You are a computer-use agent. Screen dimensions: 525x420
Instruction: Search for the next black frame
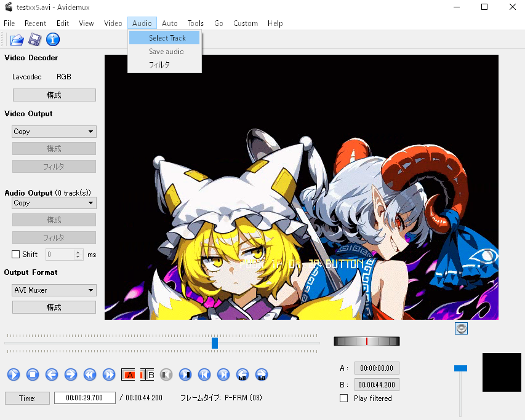coord(185,374)
